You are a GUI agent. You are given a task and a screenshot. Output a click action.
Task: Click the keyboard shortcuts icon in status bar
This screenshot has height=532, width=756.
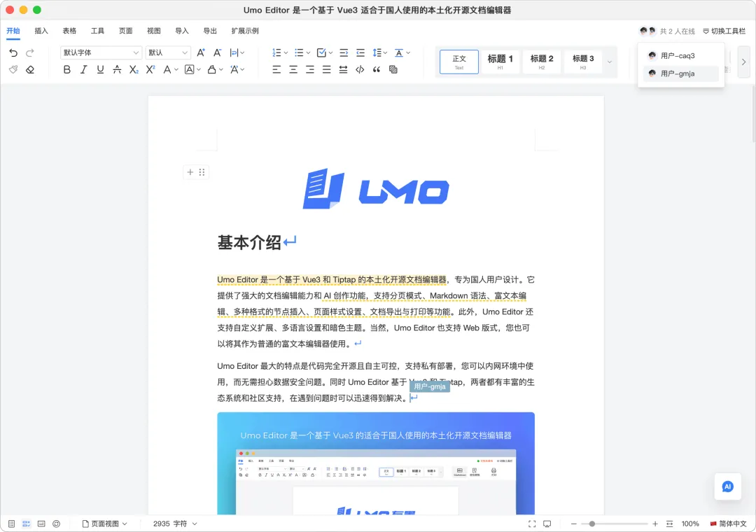[41, 524]
